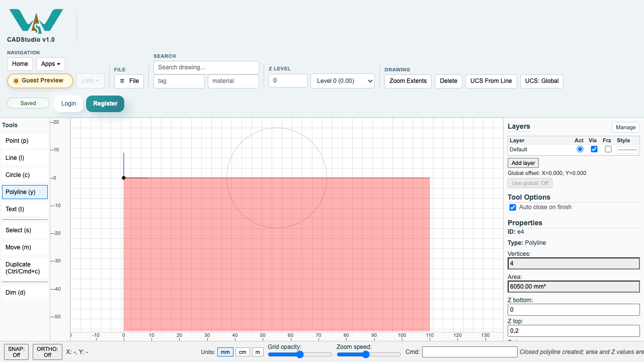
Task: Choose the Duplicate (Ctrl/Cmd+c) tool
Action: [25, 268]
